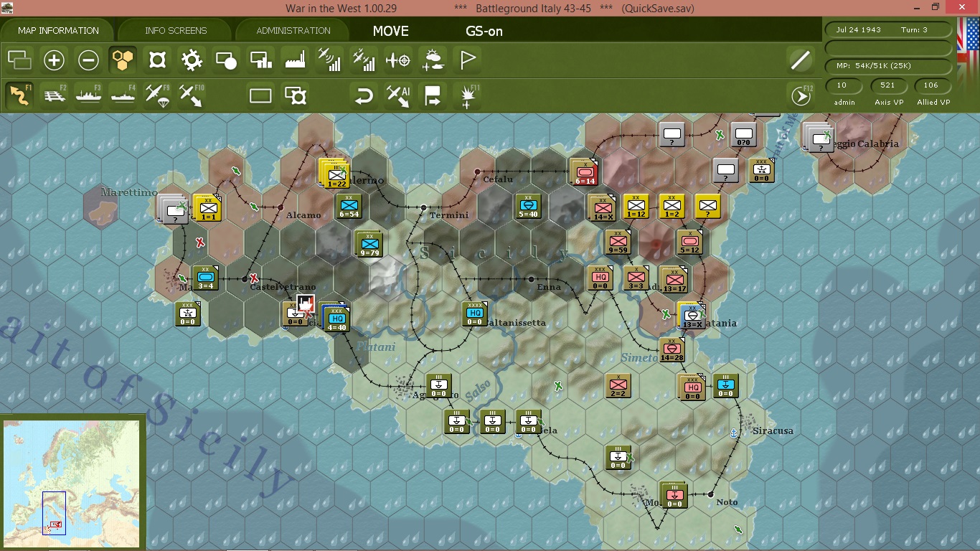This screenshot has height=551, width=980.
Task: Click the flag-with-arrow icon
Action: pyautogui.click(x=433, y=95)
